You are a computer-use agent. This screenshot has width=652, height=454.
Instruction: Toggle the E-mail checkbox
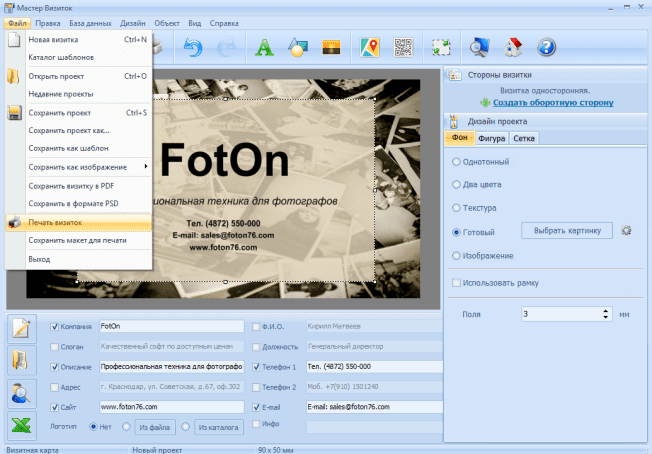pyautogui.click(x=256, y=407)
